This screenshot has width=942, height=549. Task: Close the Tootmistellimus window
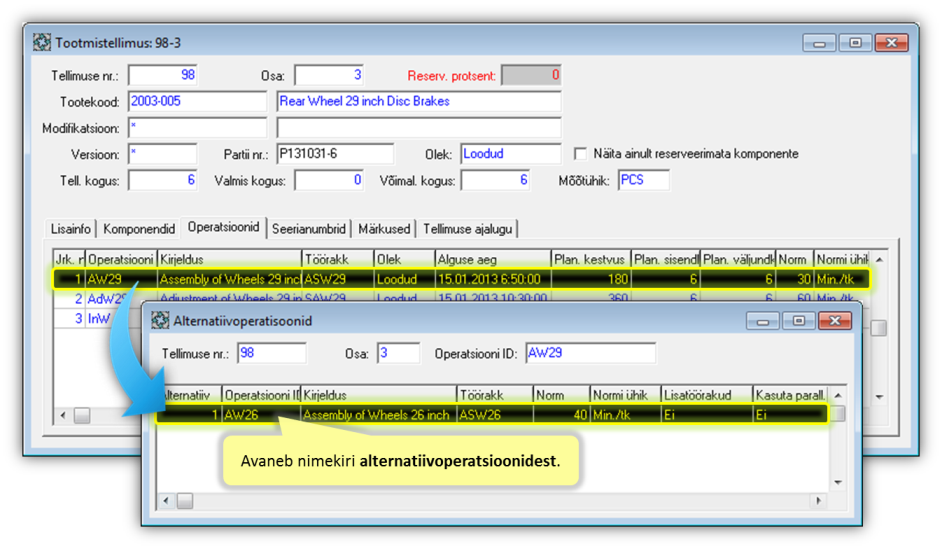pos(892,43)
